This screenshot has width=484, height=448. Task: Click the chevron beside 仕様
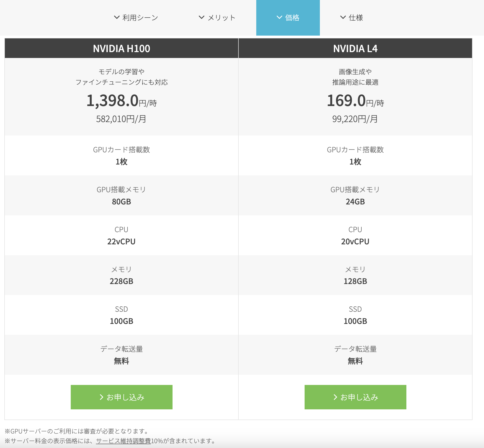(x=343, y=17)
